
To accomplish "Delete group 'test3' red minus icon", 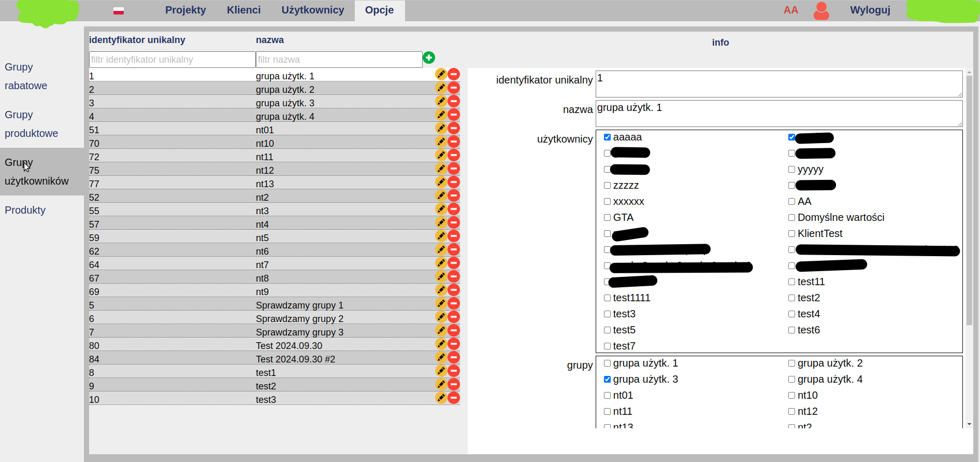I will pos(454,398).
